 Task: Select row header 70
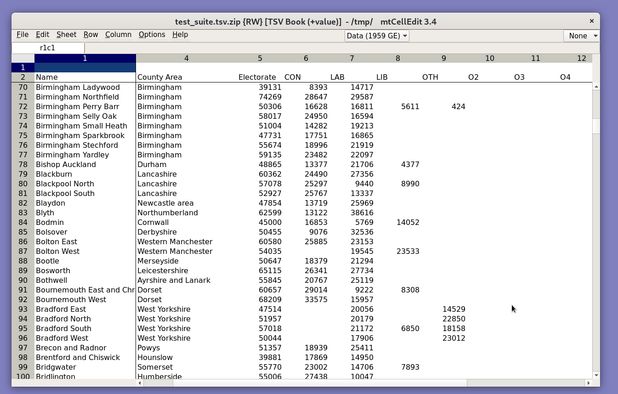pyautogui.click(x=23, y=87)
